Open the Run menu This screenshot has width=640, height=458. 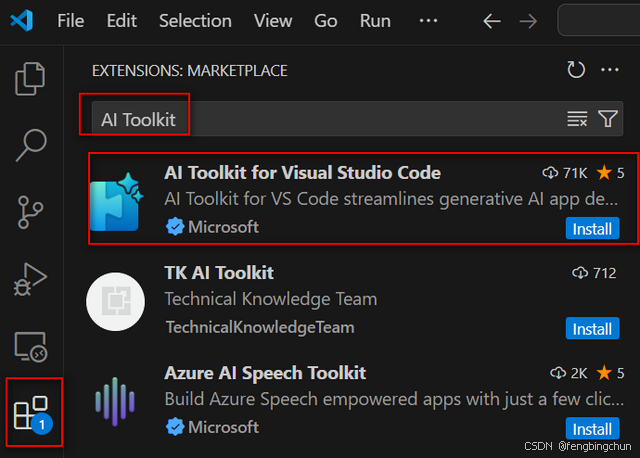(375, 21)
